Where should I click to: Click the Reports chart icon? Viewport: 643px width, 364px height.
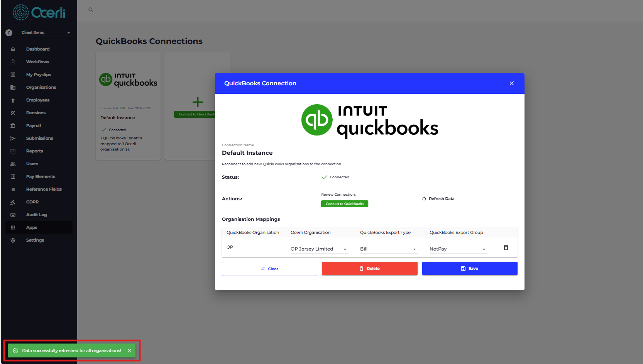pos(13,151)
